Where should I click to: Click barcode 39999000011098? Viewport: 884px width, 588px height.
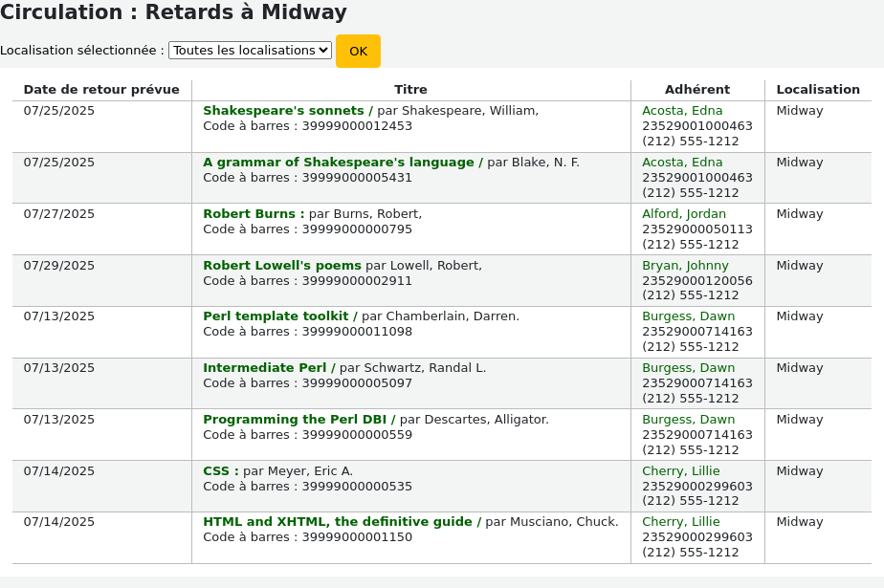[x=357, y=331]
